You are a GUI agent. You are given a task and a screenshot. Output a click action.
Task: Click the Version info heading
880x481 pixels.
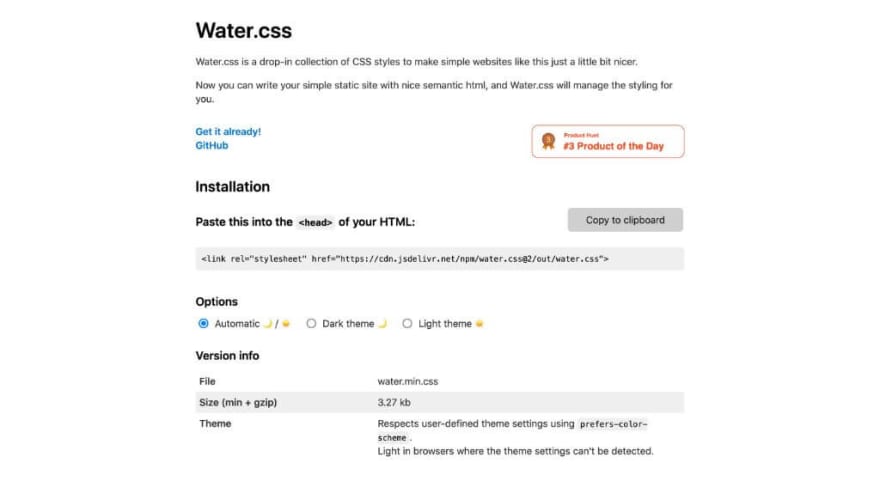tap(227, 356)
